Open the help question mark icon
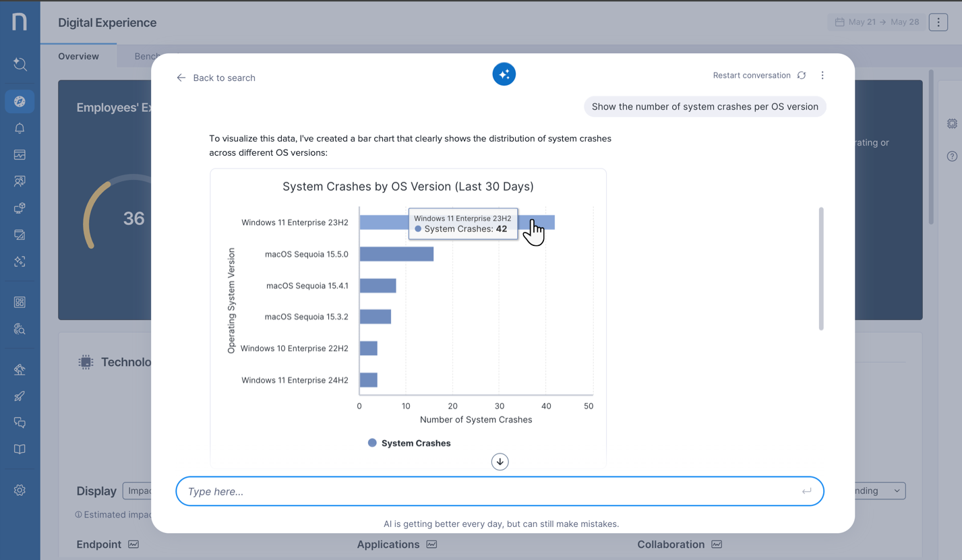 [x=952, y=156]
